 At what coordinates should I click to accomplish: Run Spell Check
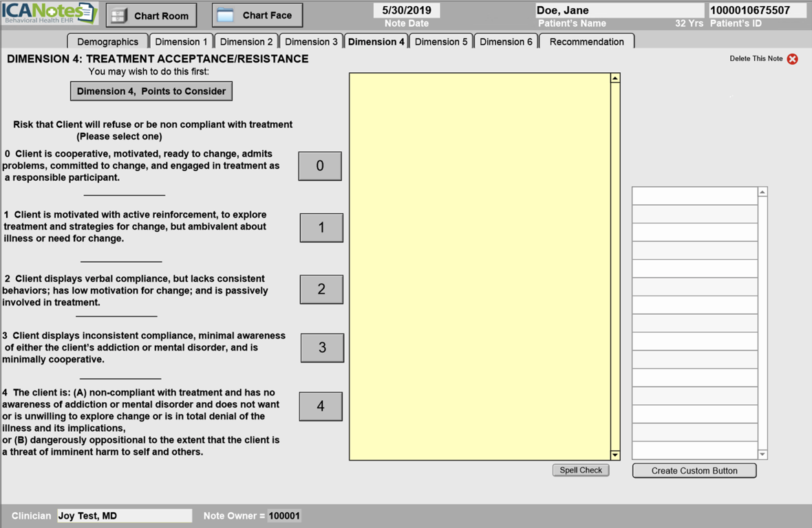(581, 470)
